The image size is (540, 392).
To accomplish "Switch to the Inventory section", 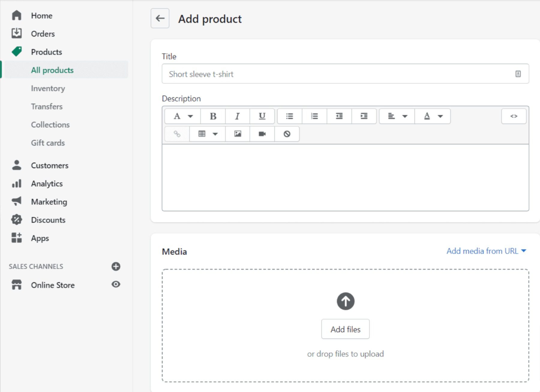I will click(x=48, y=88).
